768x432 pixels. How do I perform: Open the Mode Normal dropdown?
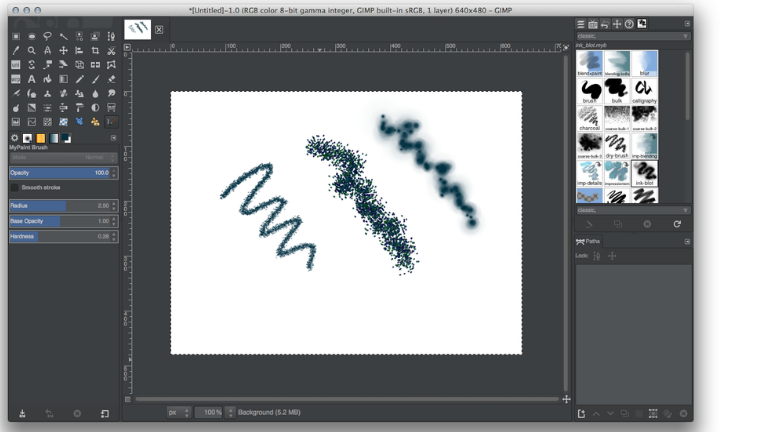(63, 157)
